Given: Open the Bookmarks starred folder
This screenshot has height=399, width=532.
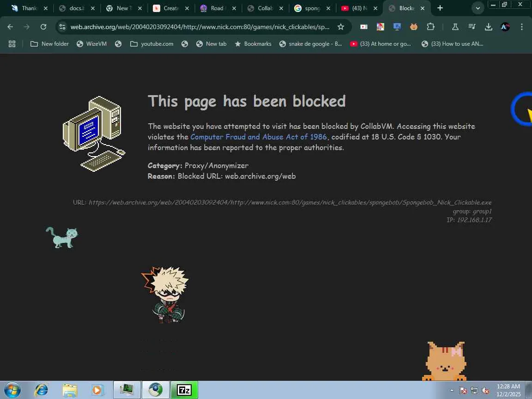Looking at the screenshot, I should click(x=253, y=44).
